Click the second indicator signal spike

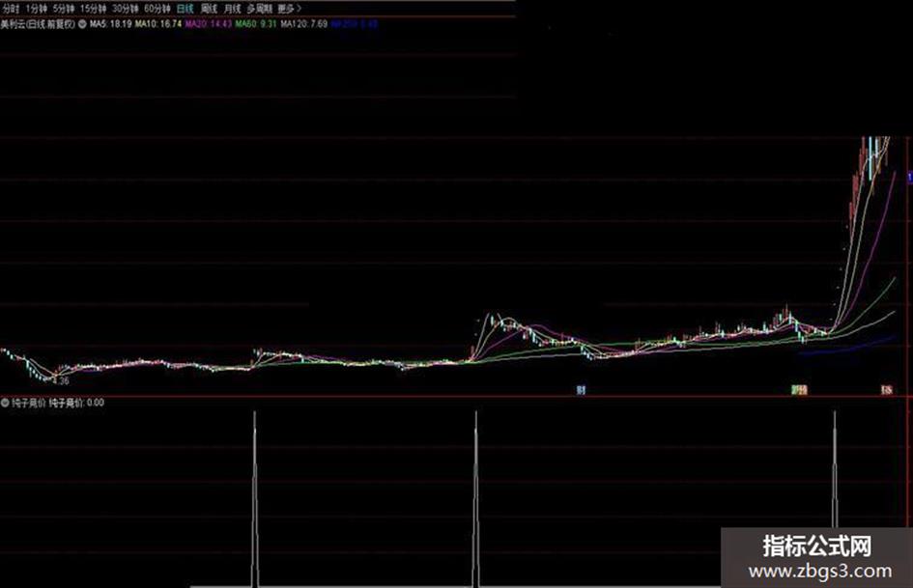pos(475,498)
